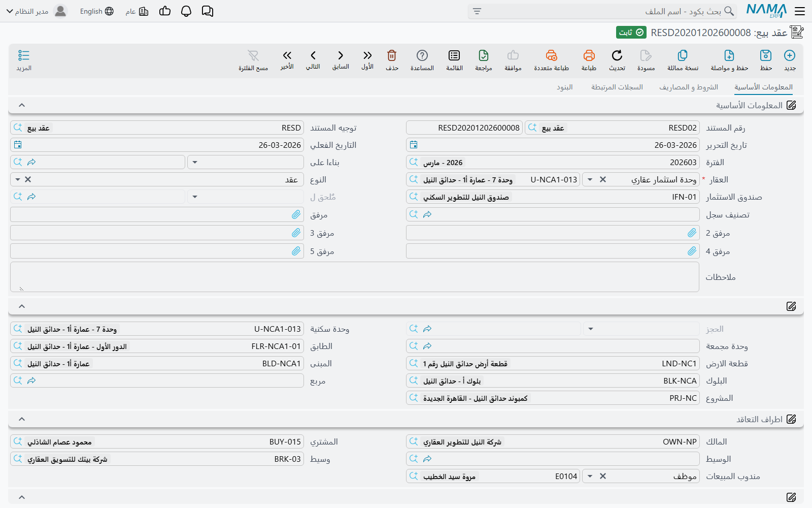Click the صندوق النيل للتطوير السكني value

point(466,197)
